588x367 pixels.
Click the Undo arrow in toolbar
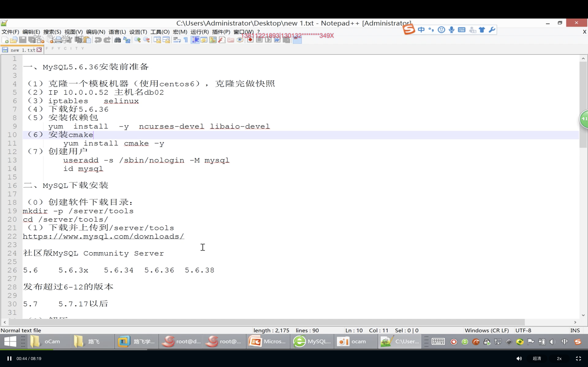pyautogui.click(x=98, y=40)
